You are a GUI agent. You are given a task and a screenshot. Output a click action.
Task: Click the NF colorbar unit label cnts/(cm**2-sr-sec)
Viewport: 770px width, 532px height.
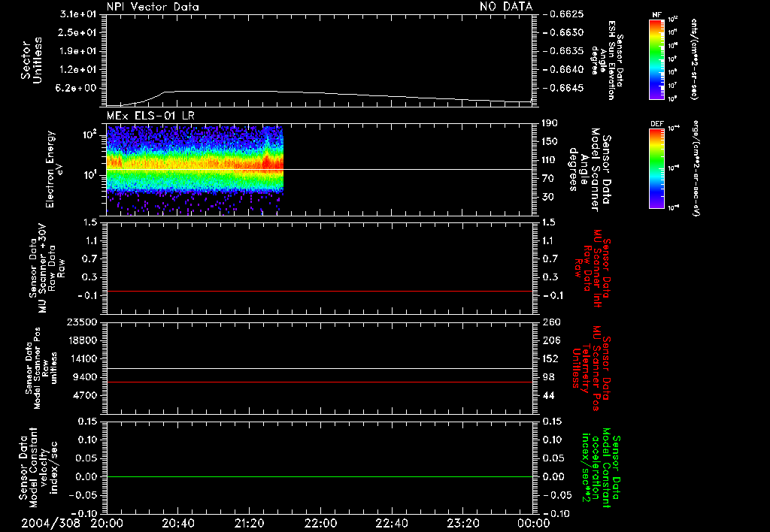click(x=694, y=59)
